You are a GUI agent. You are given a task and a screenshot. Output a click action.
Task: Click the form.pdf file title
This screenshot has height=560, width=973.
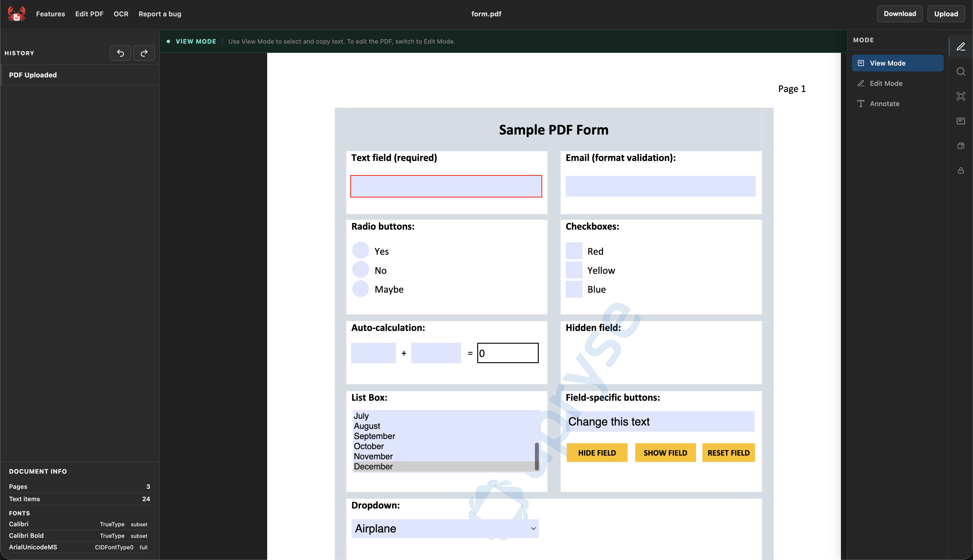486,14
